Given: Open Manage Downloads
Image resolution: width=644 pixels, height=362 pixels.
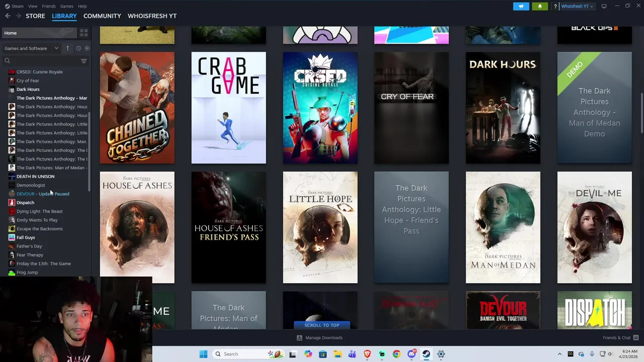Looking at the screenshot, I should [319, 338].
